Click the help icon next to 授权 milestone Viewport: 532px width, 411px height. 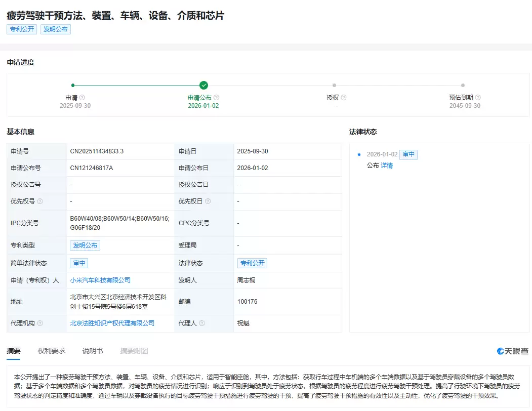(344, 97)
